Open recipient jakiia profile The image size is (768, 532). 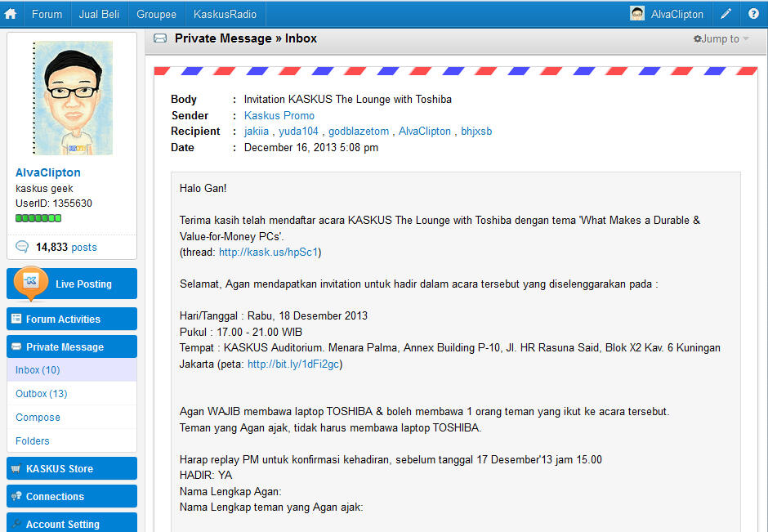coord(257,132)
